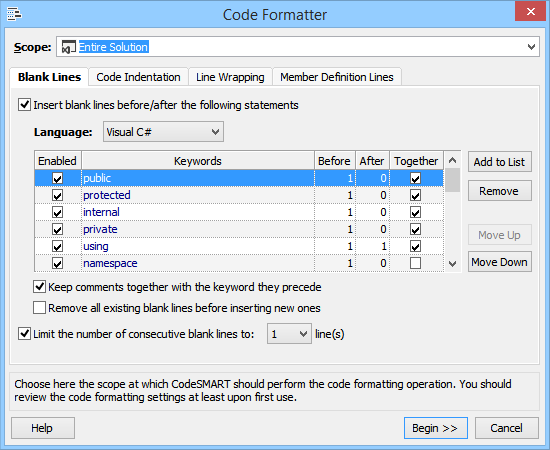This screenshot has width=550, height=450.
Task: Disable the using keyword Enabled checkbox
Action: [58, 246]
